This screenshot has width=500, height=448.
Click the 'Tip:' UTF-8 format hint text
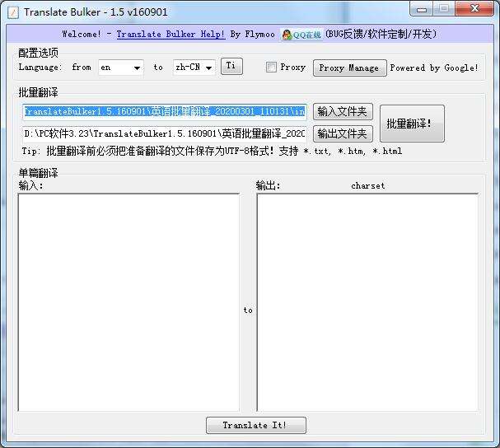click(x=212, y=151)
